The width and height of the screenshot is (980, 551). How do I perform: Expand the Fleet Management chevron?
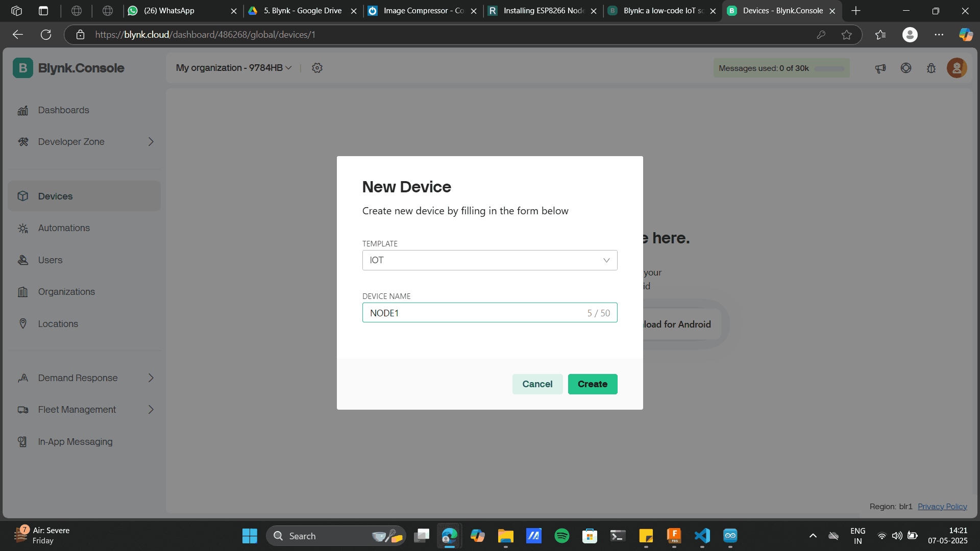[151, 410]
